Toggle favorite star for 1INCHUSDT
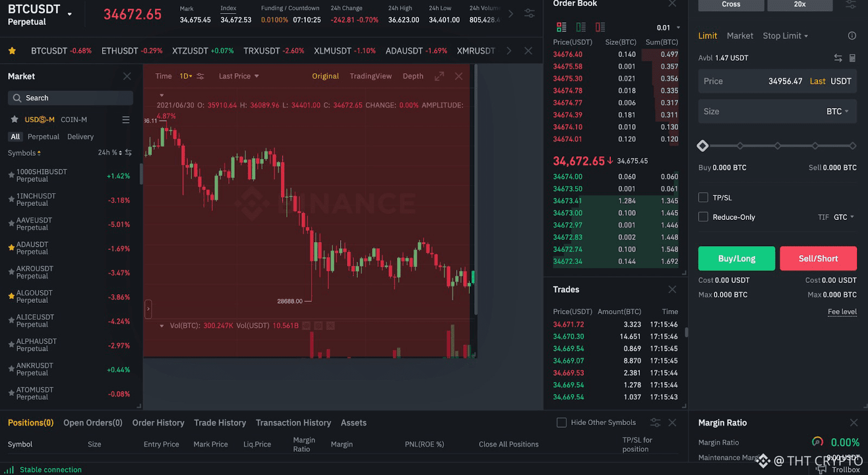Screen dimensions: 868x475 tap(11, 200)
